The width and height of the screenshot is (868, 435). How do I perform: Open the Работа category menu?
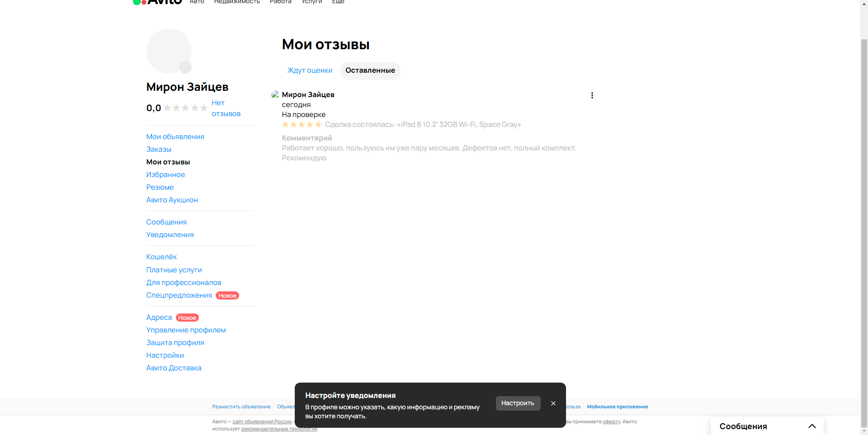[280, 2]
